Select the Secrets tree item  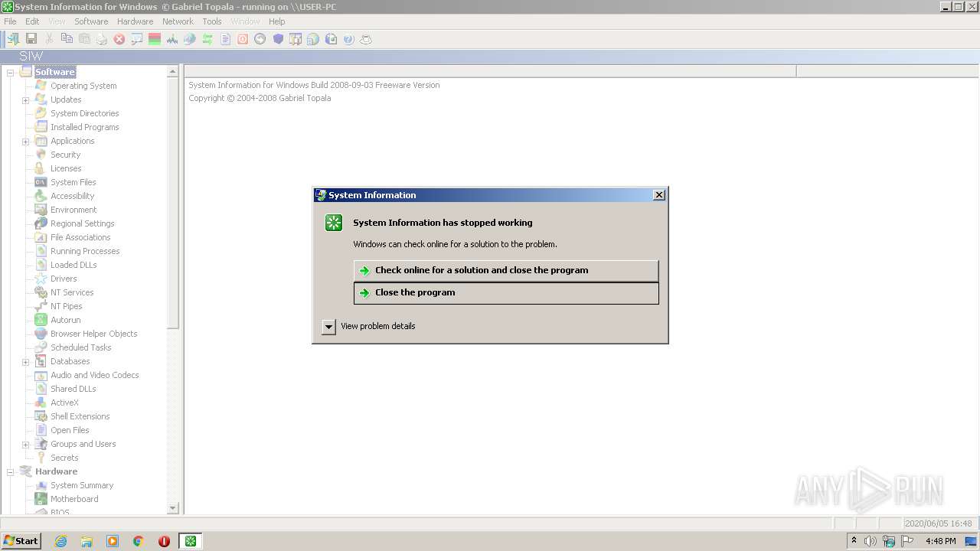coord(64,458)
